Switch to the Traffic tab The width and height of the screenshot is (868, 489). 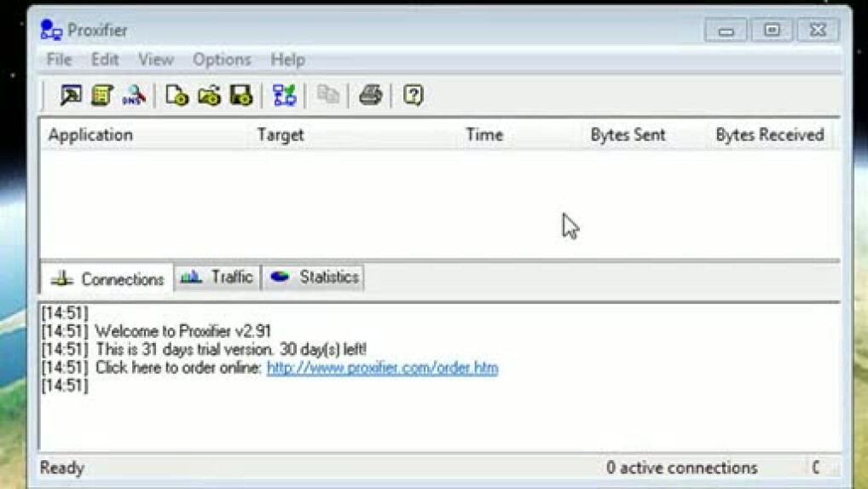(218, 277)
